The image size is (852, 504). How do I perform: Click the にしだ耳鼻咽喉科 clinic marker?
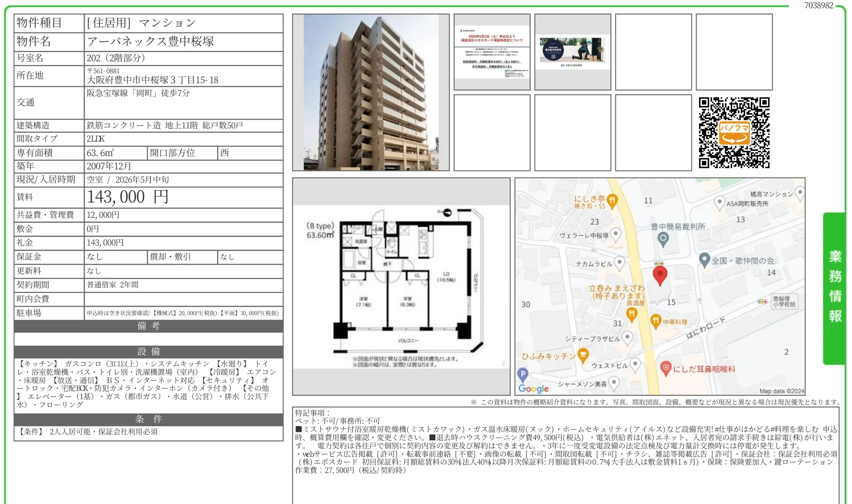[666, 368]
